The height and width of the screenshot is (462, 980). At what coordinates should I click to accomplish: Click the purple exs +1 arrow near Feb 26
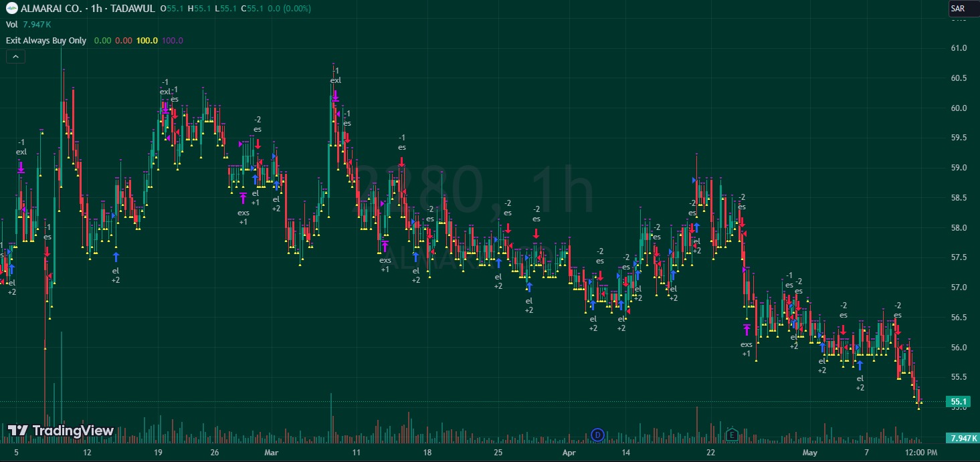[x=243, y=198]
